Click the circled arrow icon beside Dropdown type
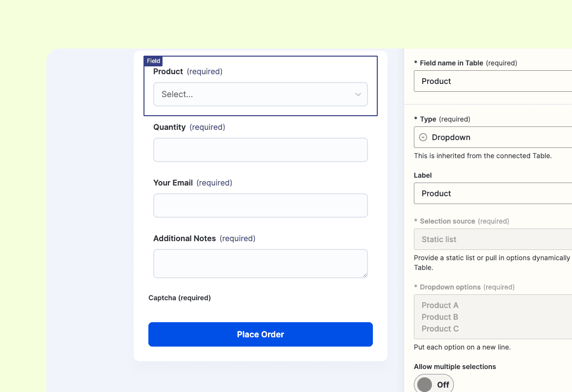Image resolution: width=572 pixels, height=392 pixels. coord(423,138)
